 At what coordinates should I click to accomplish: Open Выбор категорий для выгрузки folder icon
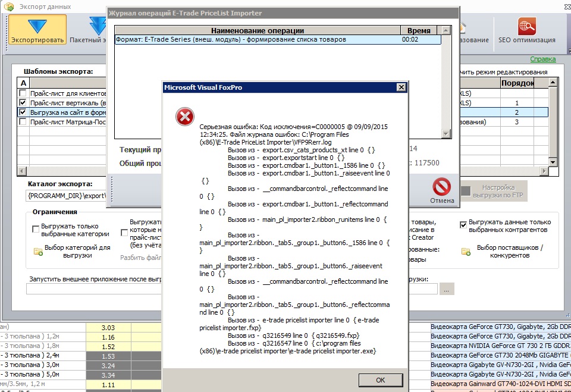pos(38,252)
